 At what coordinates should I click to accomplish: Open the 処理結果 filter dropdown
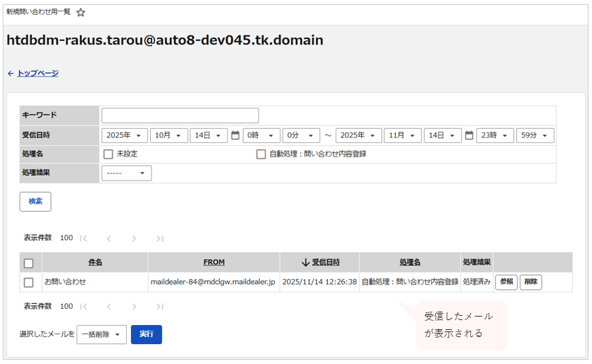pos(127,173)
